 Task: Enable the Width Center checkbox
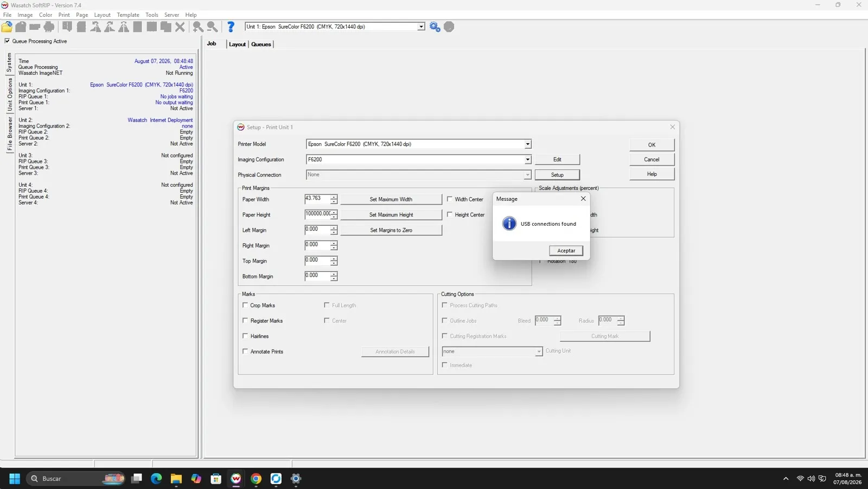(450, 199)
